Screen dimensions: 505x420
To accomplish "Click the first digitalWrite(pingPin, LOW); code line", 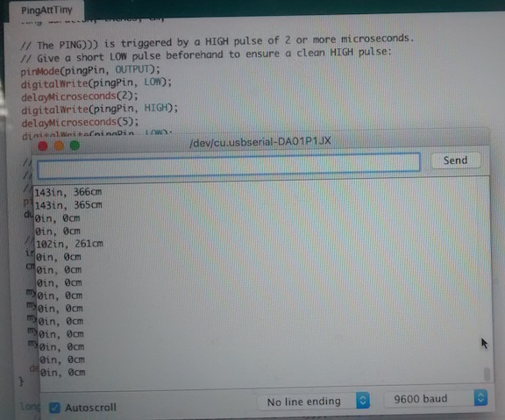I will tap(96, 83).
